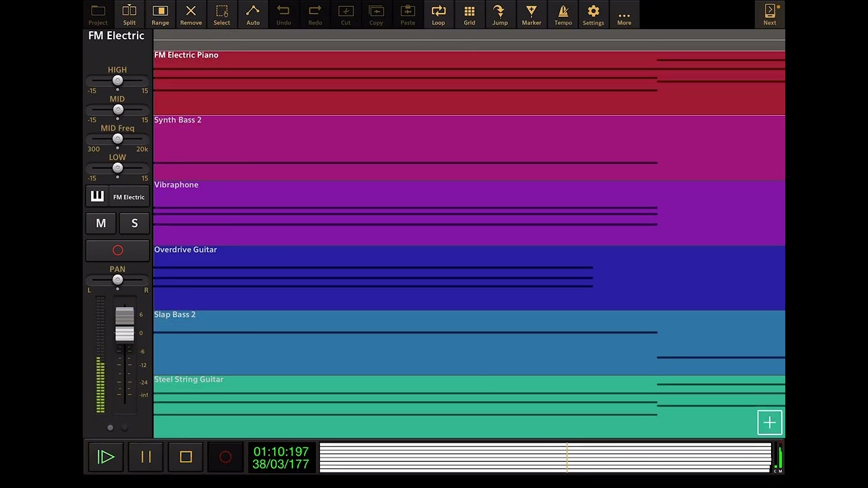This screenshot has width=868, height=488.
Task: Click the MID EQ slider knob
Action: [x=118, y=110]
